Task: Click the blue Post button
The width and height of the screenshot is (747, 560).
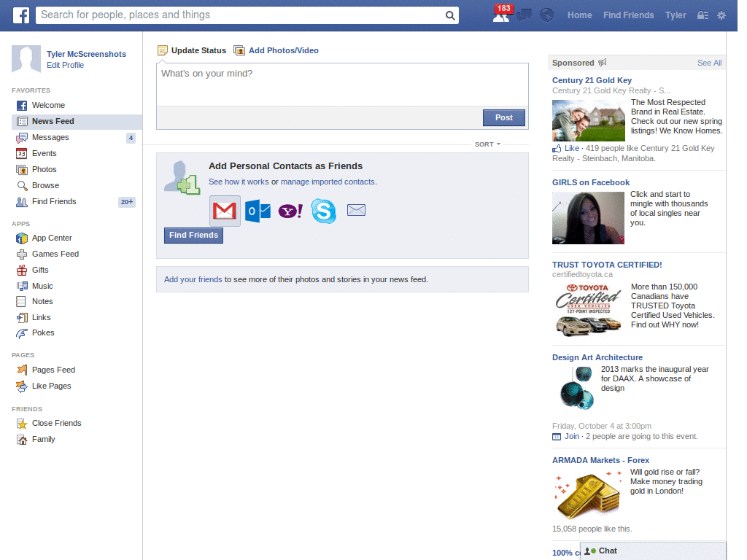Action: (503, 117)
